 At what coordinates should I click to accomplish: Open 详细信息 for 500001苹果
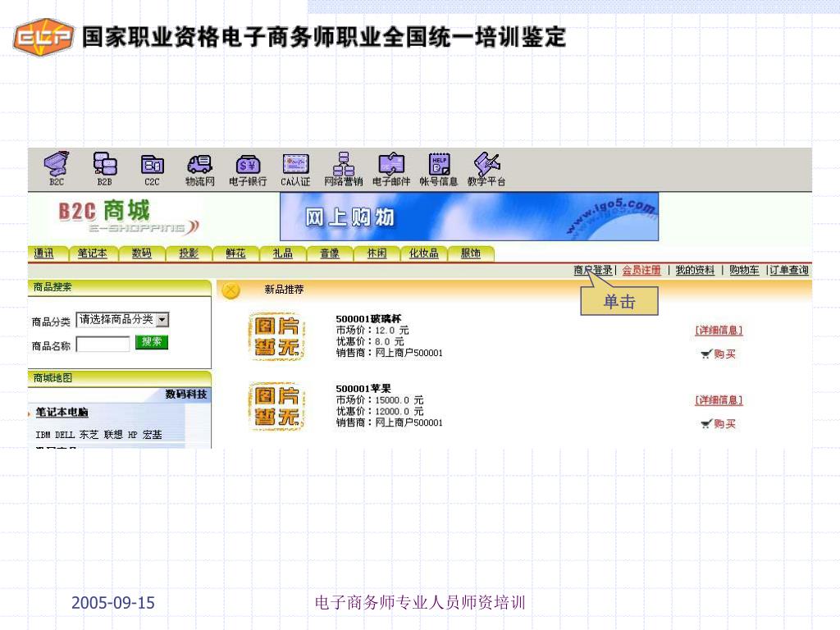pos(719,400)
